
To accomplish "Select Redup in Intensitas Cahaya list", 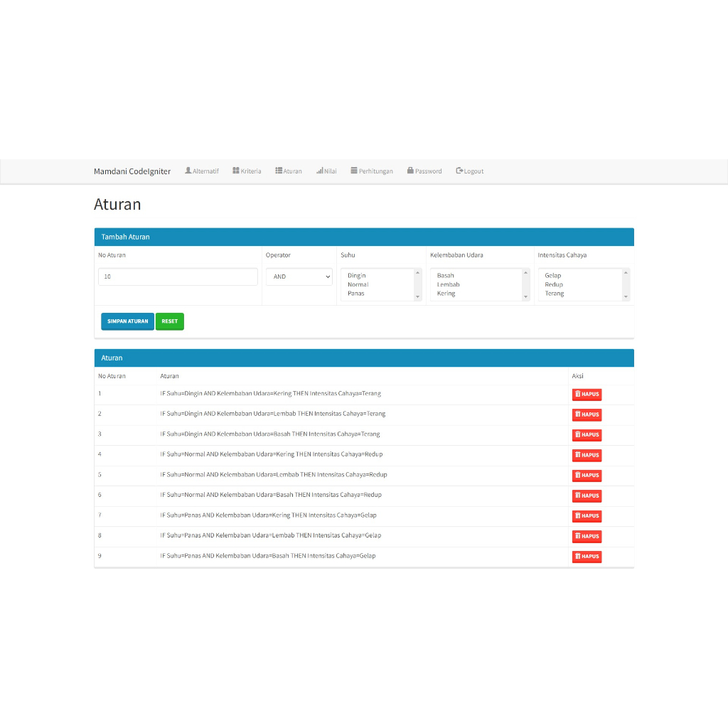I will (554, 284).
